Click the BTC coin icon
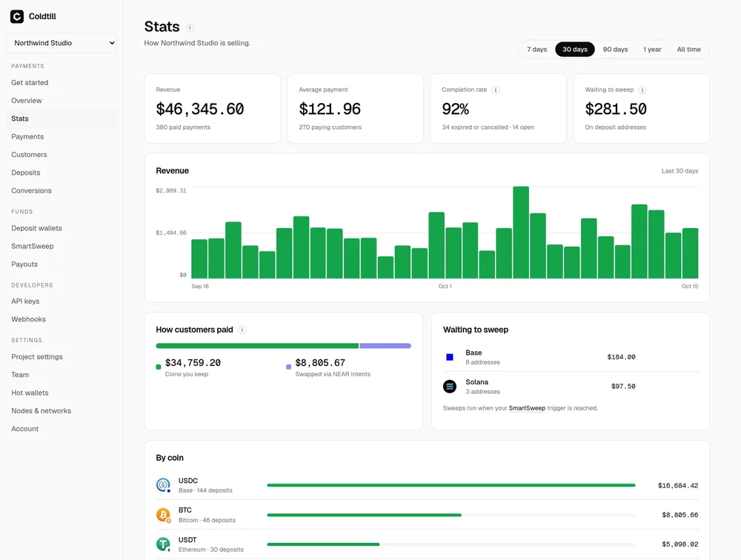 pos(163,515)
